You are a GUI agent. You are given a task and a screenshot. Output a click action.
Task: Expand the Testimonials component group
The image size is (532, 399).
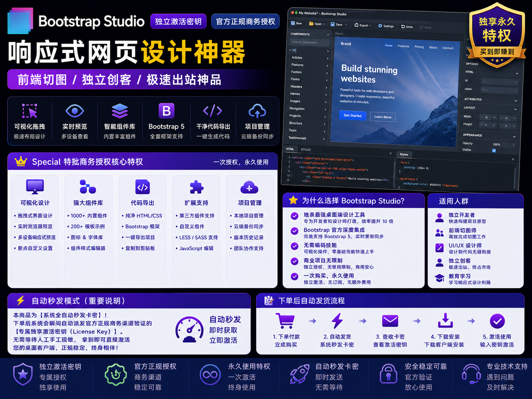pos(324,139)
